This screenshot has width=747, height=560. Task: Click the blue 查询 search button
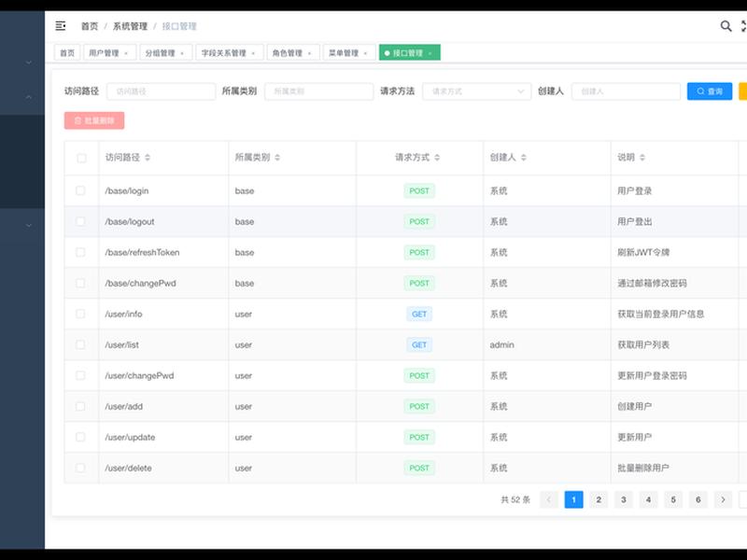coord(710,91)
